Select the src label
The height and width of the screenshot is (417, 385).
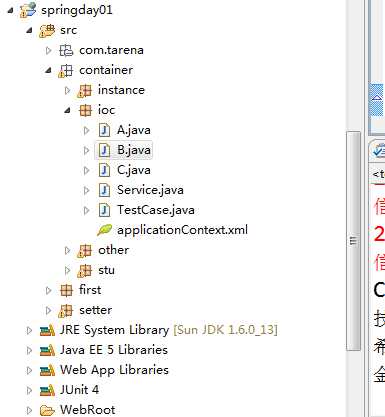68,30
